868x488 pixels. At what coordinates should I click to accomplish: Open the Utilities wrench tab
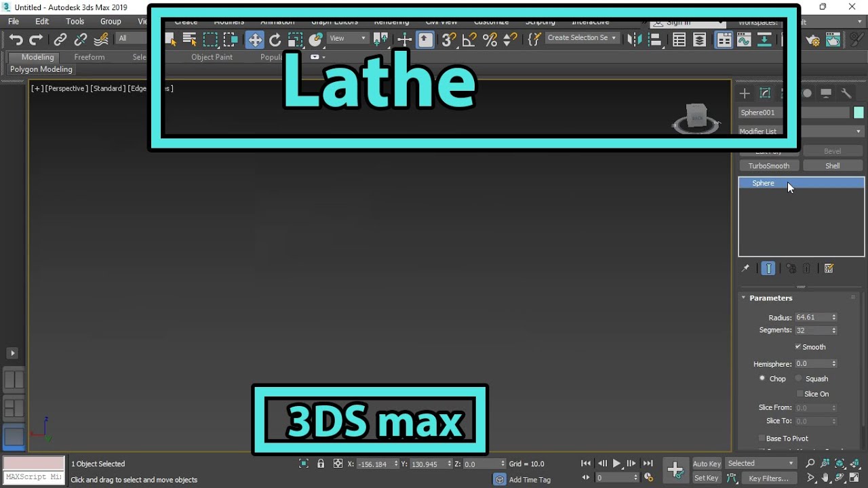(x=846, y=94)
